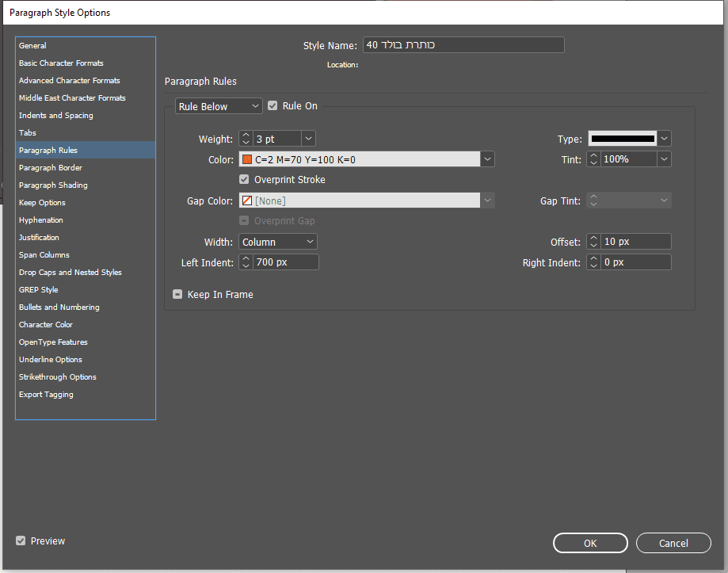Click the Right Indent stepper arrows
This screenshot has height=573, width=728.
[593, 262]
